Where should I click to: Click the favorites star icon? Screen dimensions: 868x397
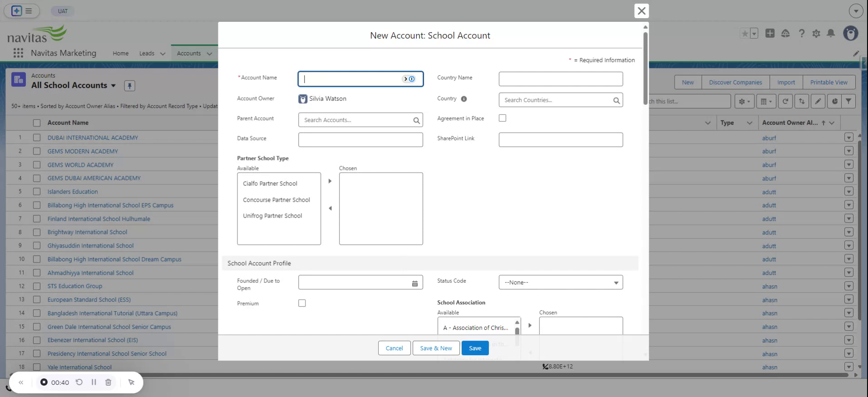pos(745,33)
